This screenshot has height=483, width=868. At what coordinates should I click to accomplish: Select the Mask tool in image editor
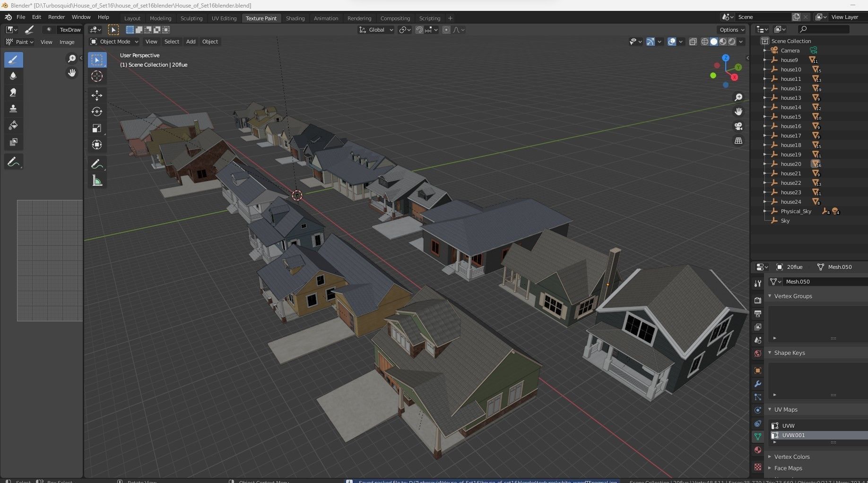pyautogui.click(x=13, y=142)
